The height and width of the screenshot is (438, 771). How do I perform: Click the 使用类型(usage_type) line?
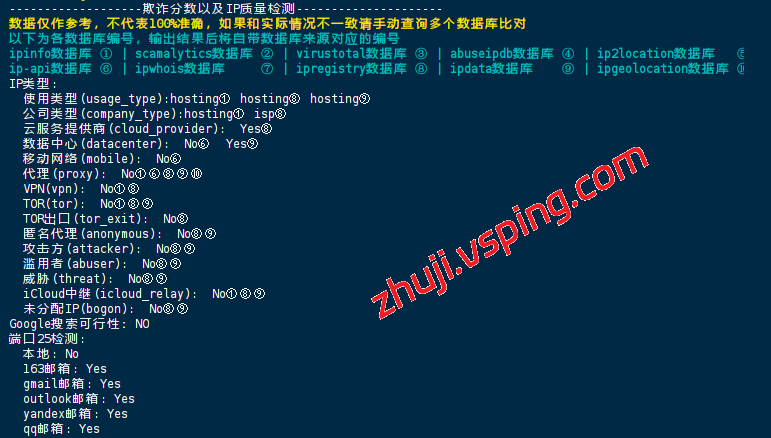click(x=197, y=99)
